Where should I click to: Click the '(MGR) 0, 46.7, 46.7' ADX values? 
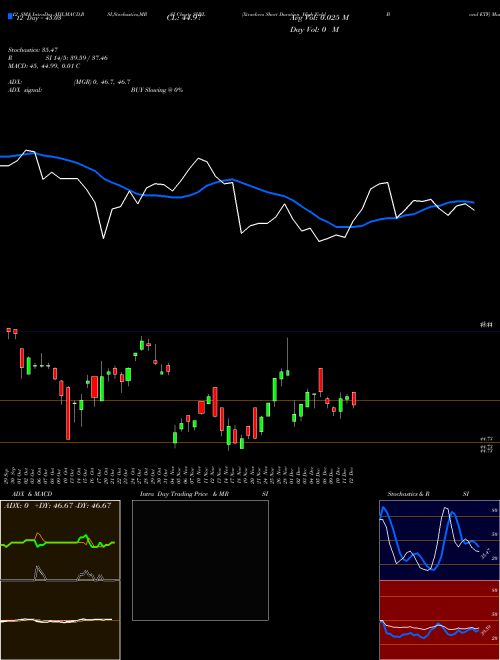[x=102, y=82]
